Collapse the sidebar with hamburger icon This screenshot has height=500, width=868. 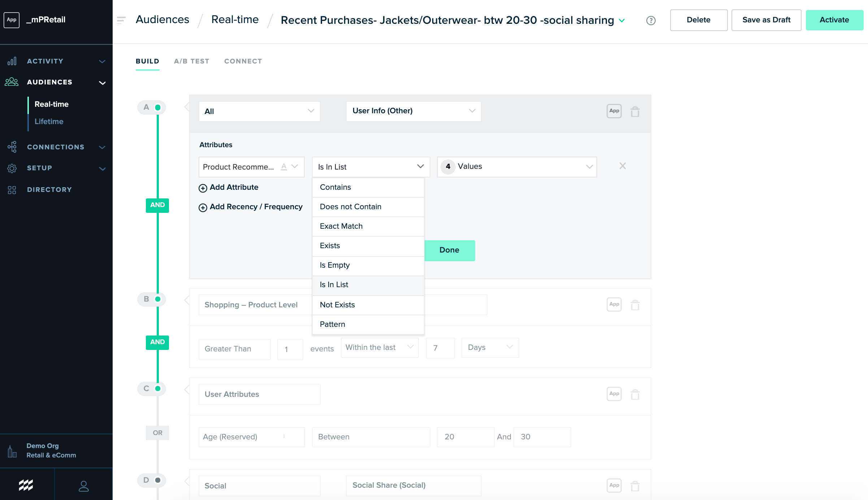click(121, 20)
